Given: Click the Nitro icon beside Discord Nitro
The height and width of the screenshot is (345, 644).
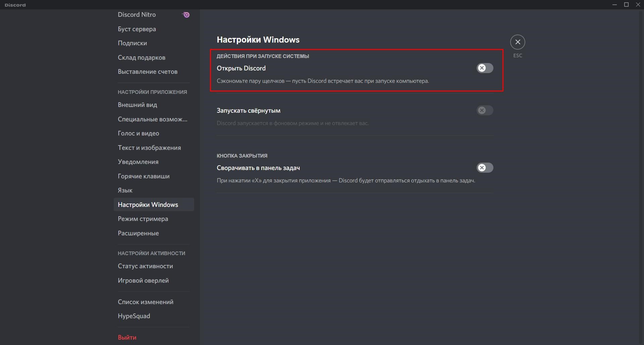Looking at the screenshot, I should pos(186,15).
